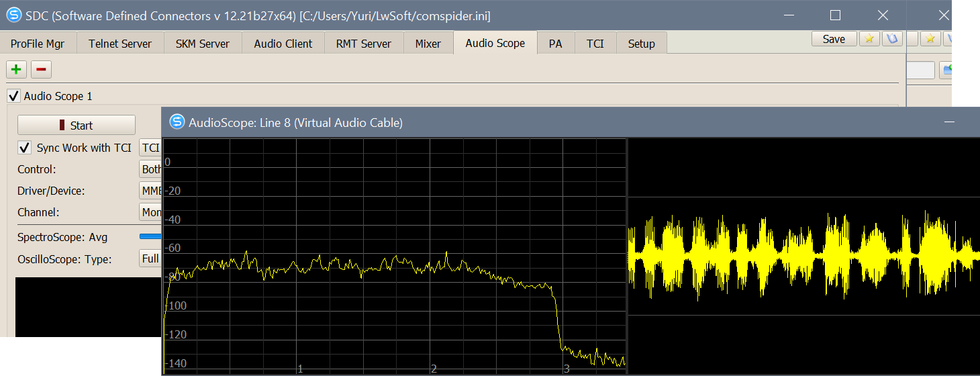Image resolution: width=980 pixels, height=376 pixels.
Task: Click the SDC logo in main title bar
Action: [13, 15]
